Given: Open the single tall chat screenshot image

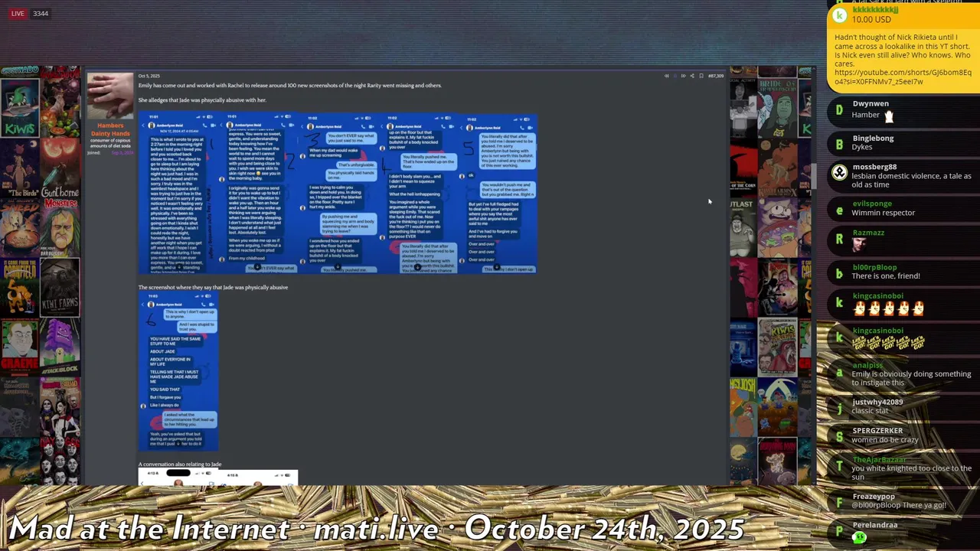Looking at the screenshot, I should (178, 371).
